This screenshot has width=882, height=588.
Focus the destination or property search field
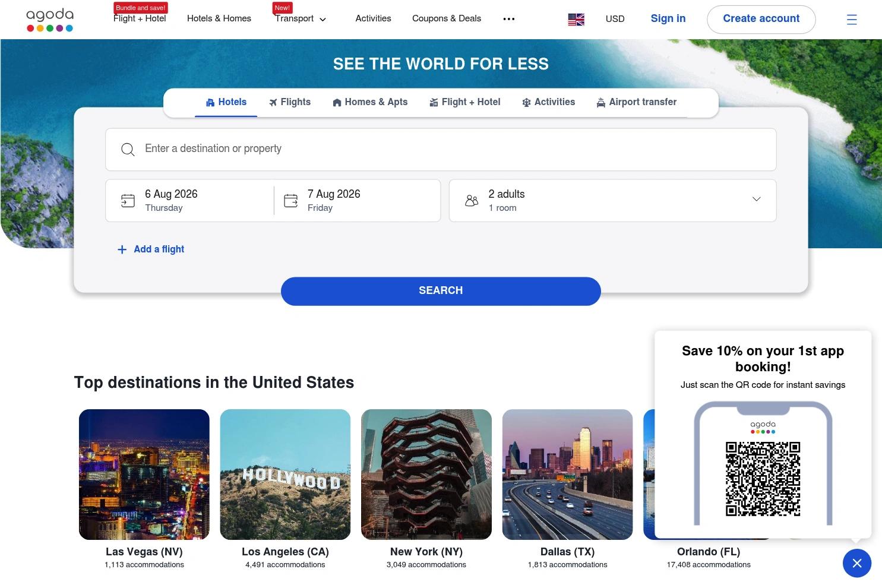point(441,150)
